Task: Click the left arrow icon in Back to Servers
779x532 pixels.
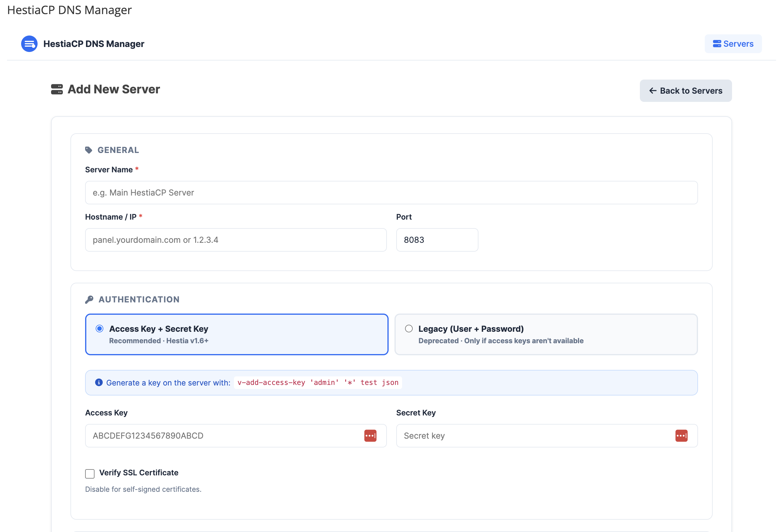Action: pyautogui.click(x=652, y=91)
